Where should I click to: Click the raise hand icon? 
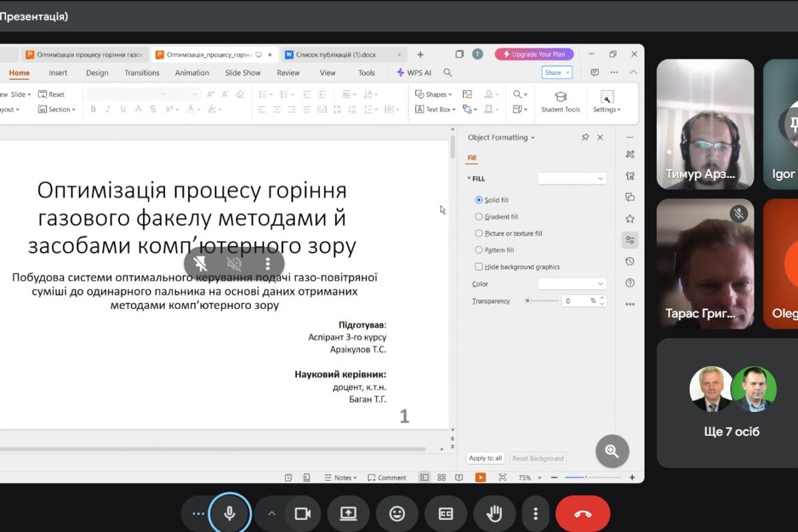coord(494,514)
